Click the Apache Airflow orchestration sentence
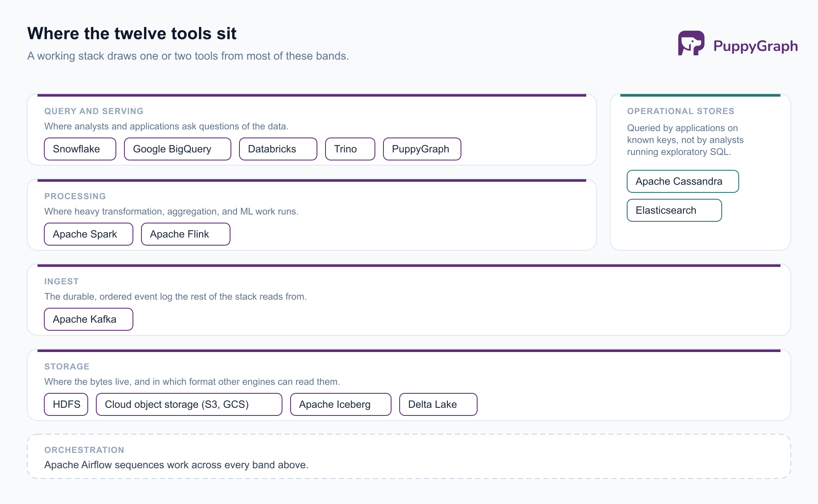The height and width of the screenshot is (504, 818). click(x=176, y=465)
